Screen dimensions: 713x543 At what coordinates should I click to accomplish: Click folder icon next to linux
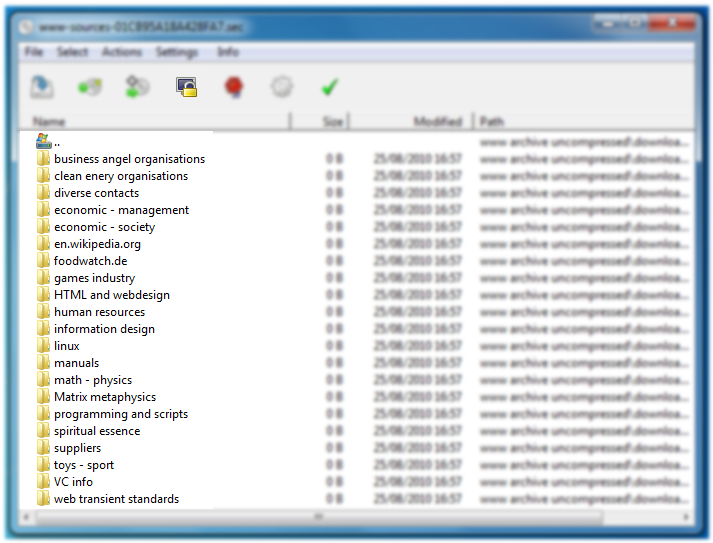(43, 346)
